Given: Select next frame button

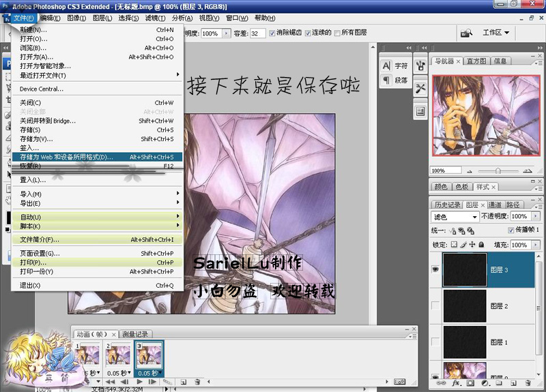Looking at the screenshot, I should click(152, 382).
